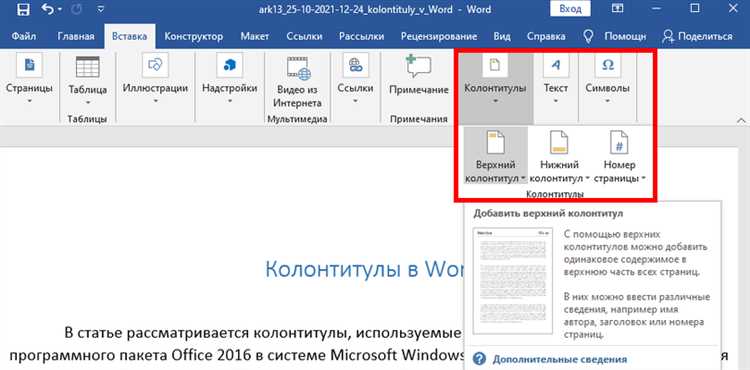
Task: Click the Символы omega icon
Action: click(x=607, y=65)
